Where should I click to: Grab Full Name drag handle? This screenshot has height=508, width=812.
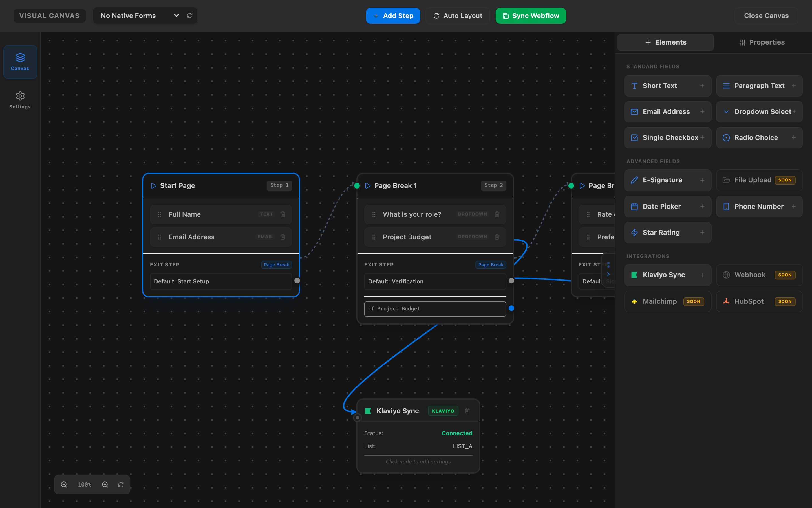click(x=160, y=214)
